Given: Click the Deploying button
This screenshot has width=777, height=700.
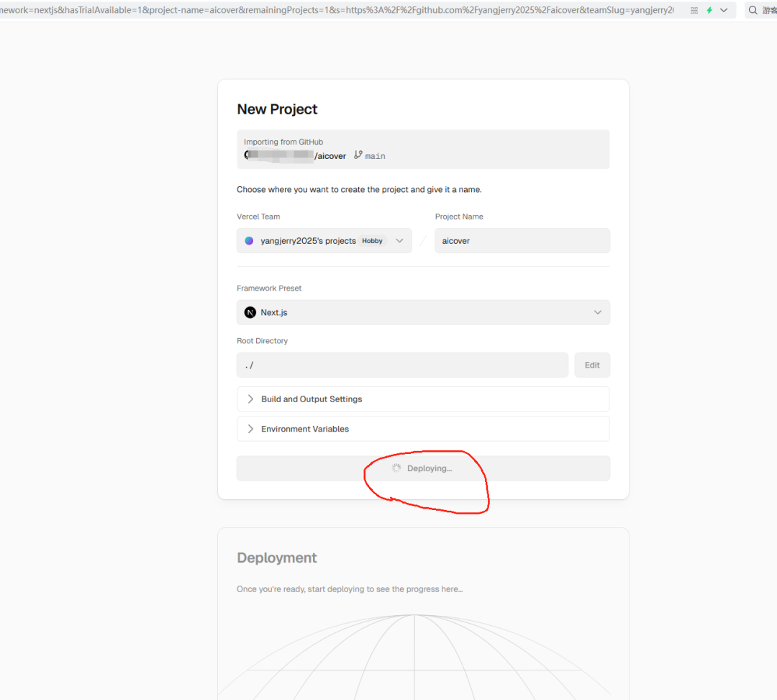Looking at the screenshot, I should 423,468.
